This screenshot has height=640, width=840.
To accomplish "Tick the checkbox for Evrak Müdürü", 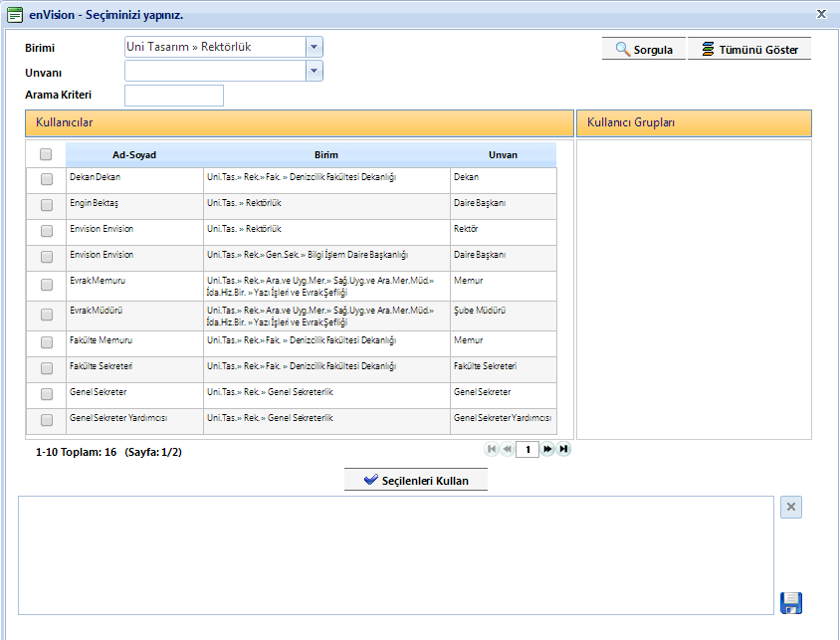I will (47, 315).
